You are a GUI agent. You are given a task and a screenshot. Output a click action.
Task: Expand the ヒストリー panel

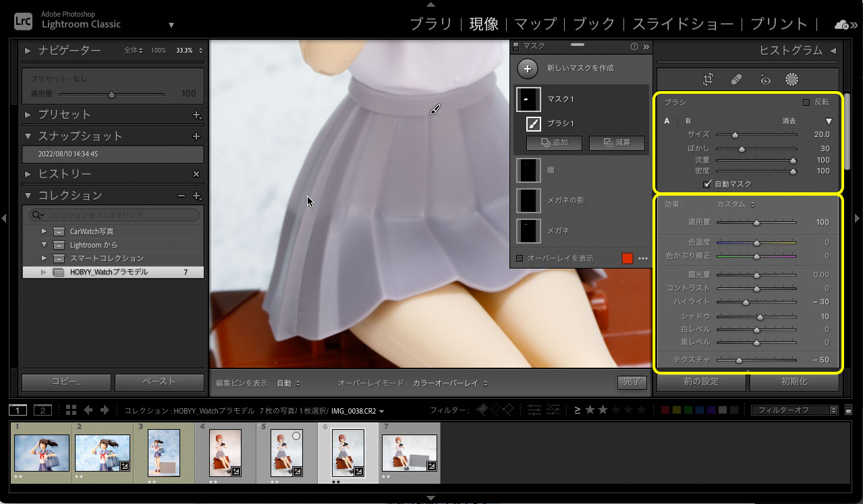tap(28, 174)
